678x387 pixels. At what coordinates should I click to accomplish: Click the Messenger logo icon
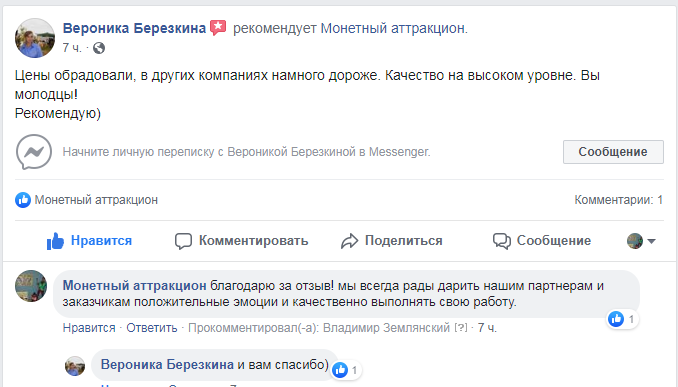pyautogui.click(x=34, y=152)
